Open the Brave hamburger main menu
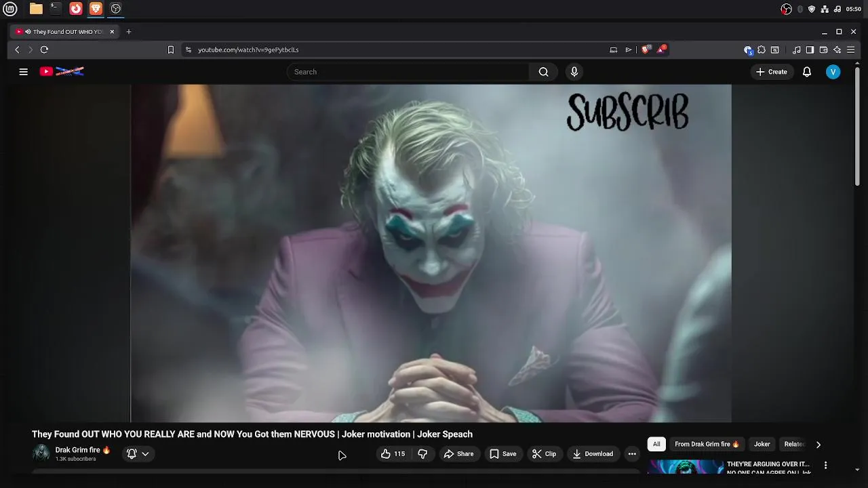 pyautogui.click(x=850, y=49)
